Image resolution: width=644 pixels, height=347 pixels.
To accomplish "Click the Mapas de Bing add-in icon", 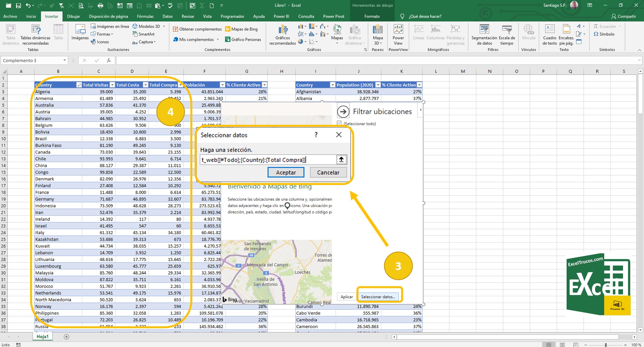I will [228, 29].
